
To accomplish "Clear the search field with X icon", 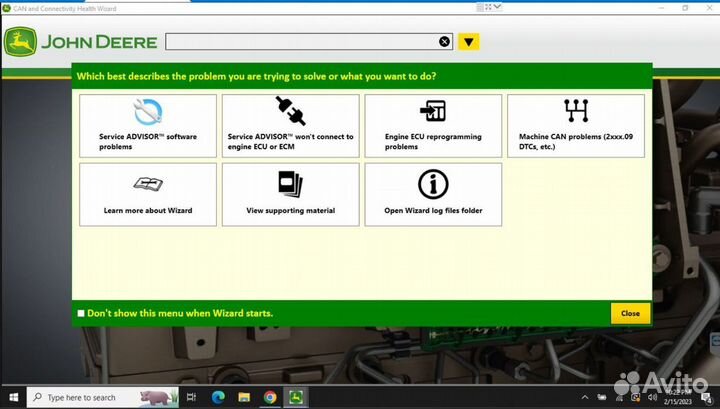I will (x=444, y=42).
